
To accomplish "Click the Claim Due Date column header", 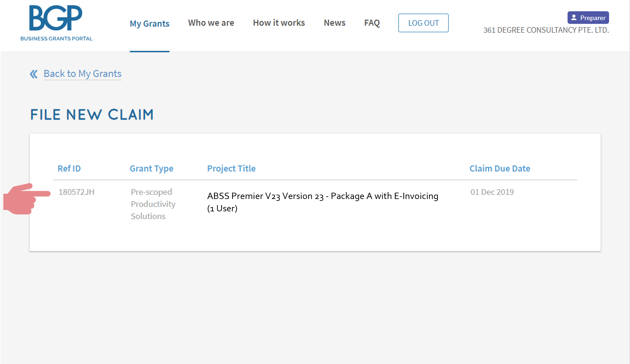I will [500, 169].
